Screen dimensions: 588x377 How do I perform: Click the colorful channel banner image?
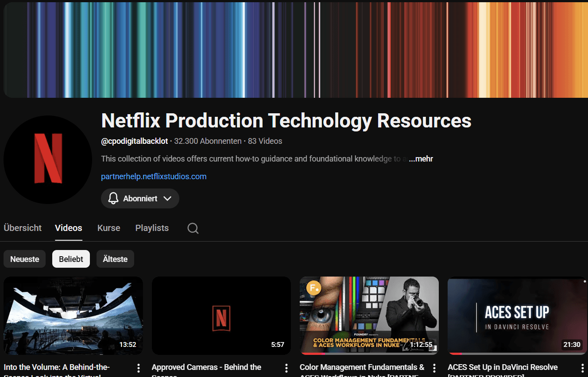click(296, 50)
